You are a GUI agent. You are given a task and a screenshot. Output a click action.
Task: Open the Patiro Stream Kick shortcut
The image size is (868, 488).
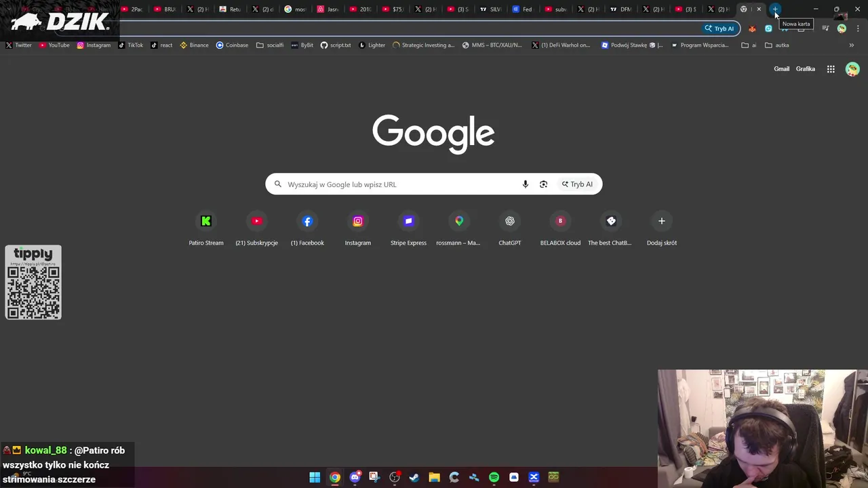[205, 229]
